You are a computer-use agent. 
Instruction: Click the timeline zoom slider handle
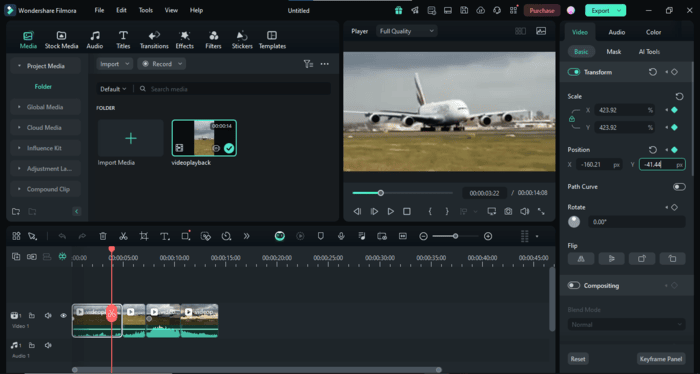(455, 236)
